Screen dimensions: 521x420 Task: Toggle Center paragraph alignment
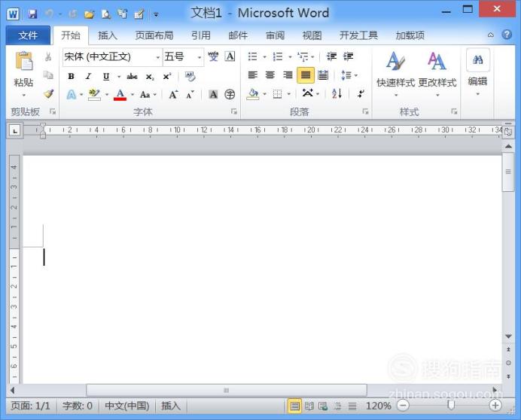click(x=270, y=75)
